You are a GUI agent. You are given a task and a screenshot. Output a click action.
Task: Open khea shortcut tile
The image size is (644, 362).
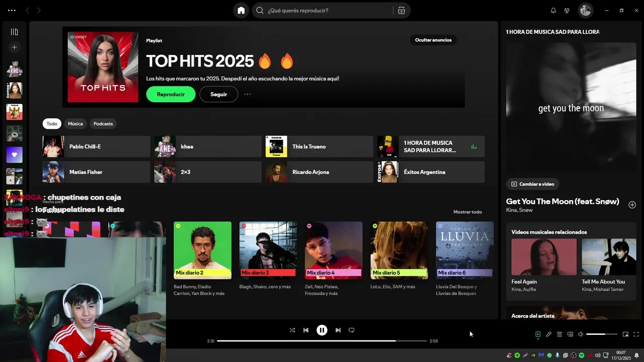coord(208,146)
